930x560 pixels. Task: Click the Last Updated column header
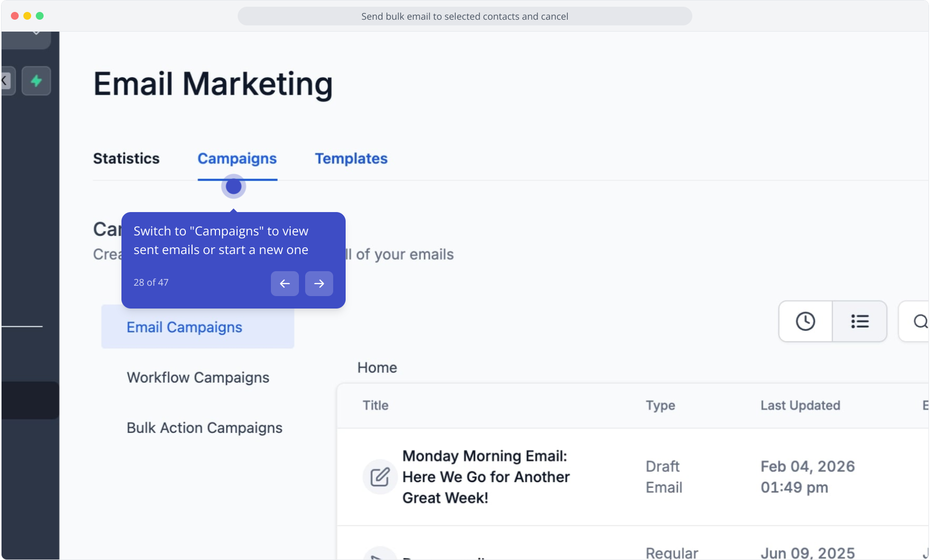800,405
